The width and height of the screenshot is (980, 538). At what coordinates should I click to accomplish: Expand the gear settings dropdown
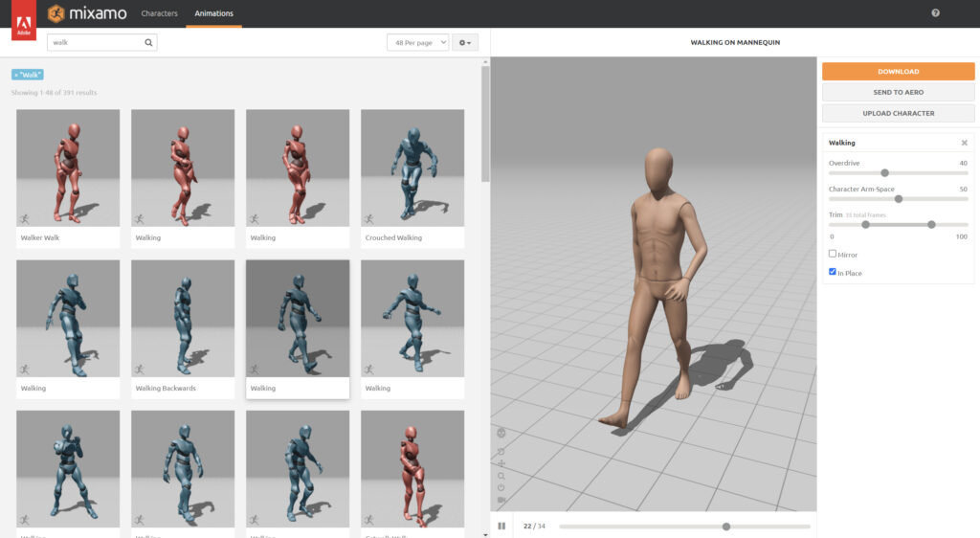coord(465,43)
